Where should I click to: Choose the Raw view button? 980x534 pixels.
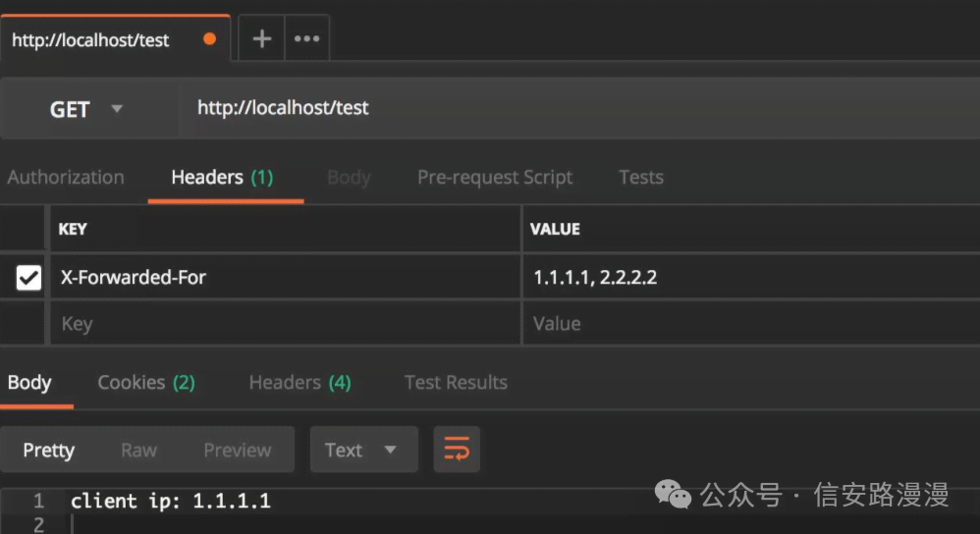138,450
